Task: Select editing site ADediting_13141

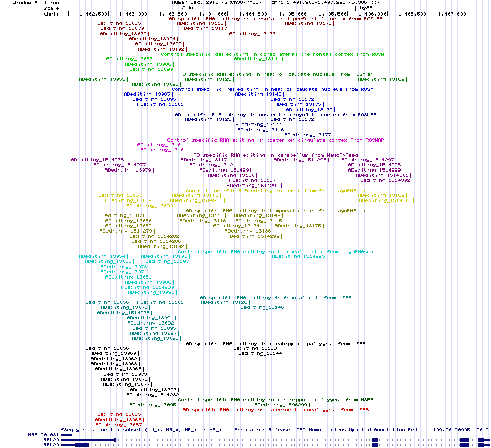Action: 258,59
